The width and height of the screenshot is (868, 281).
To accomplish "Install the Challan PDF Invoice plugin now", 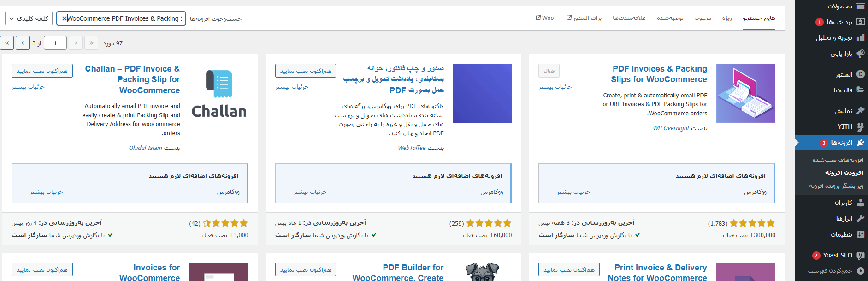I will 42,71.
